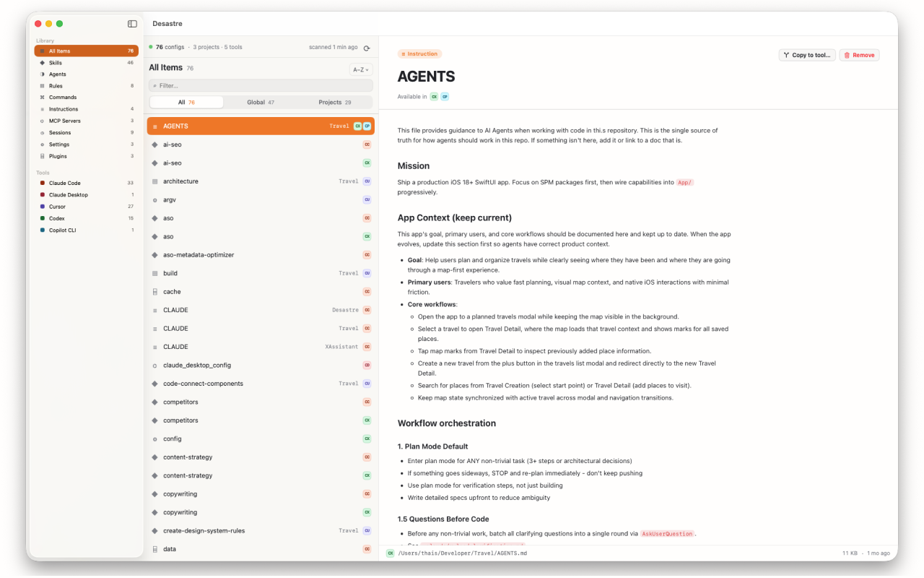Image resolution: width=924 pixels, height=578 pixels.
Task: Open Settings via its gear icon
Action: coord(42,144)
